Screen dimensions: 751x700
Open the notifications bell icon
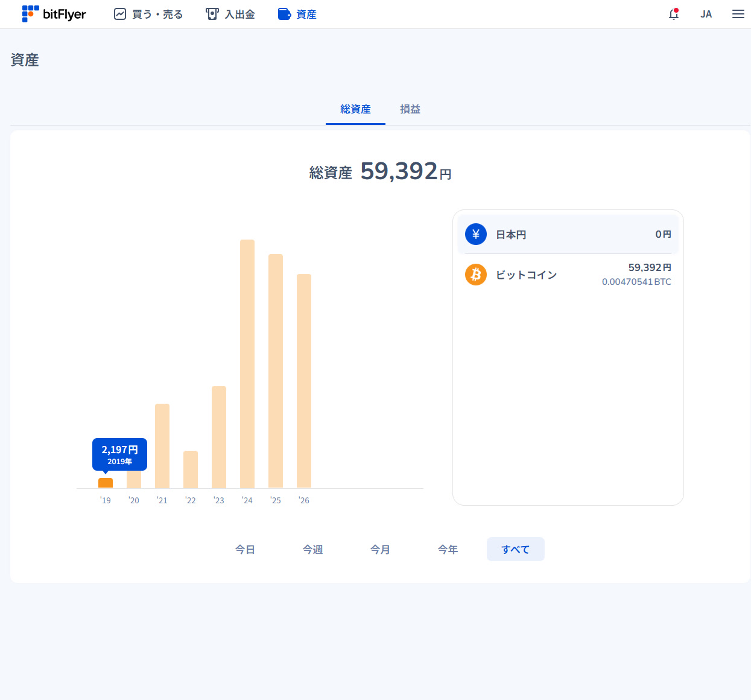click(674, 14)
